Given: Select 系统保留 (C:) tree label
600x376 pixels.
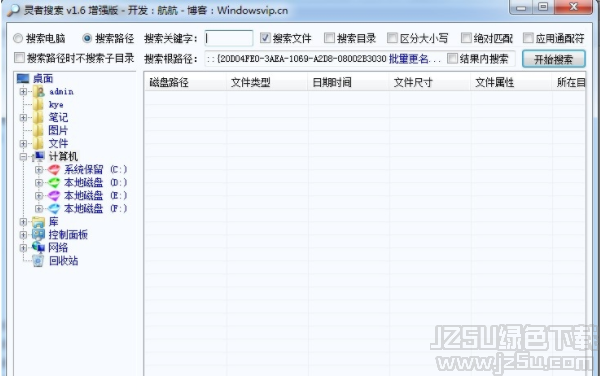Looking at the screenshot, I should tap(95, 169).
